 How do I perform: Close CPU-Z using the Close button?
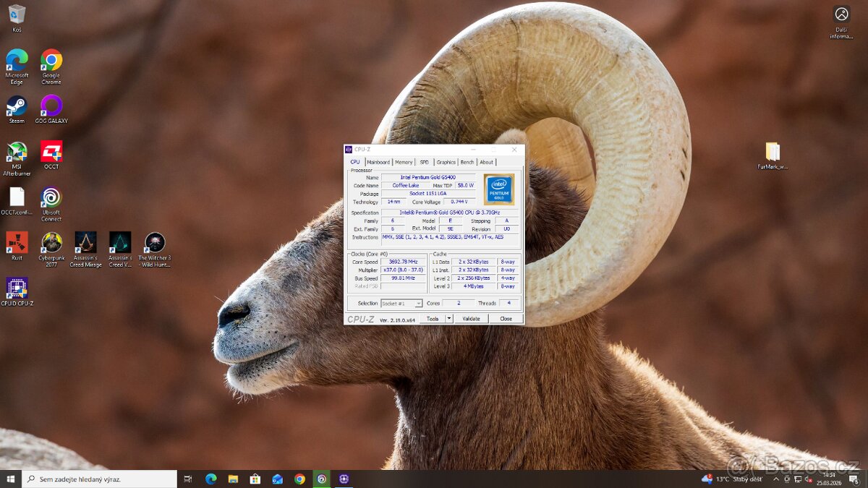pos(505,318)
